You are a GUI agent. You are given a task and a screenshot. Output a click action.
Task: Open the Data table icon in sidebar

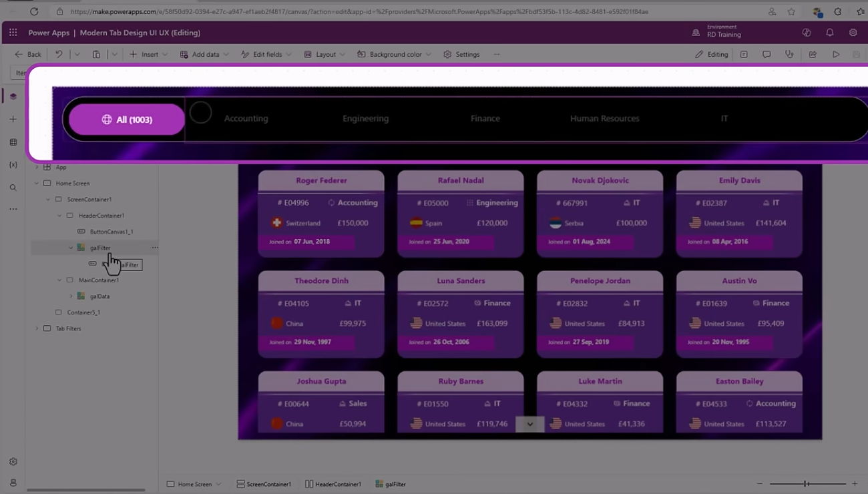(x=13, y=142)
